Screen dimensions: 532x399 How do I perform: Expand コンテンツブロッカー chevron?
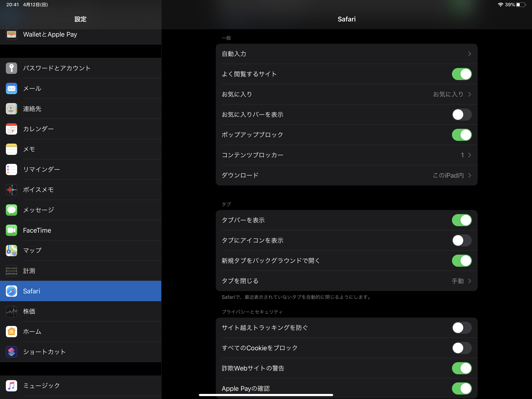pyautogui.click(x=469, y=155)
